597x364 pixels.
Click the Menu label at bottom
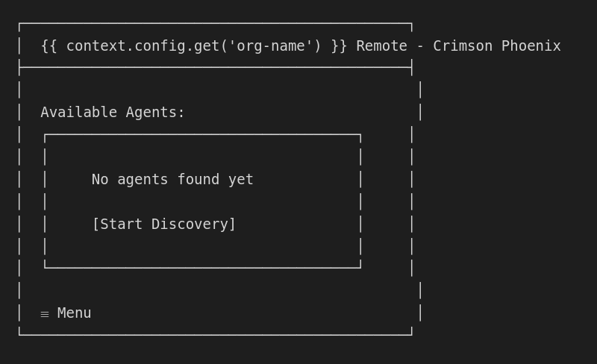click(74, 313)
